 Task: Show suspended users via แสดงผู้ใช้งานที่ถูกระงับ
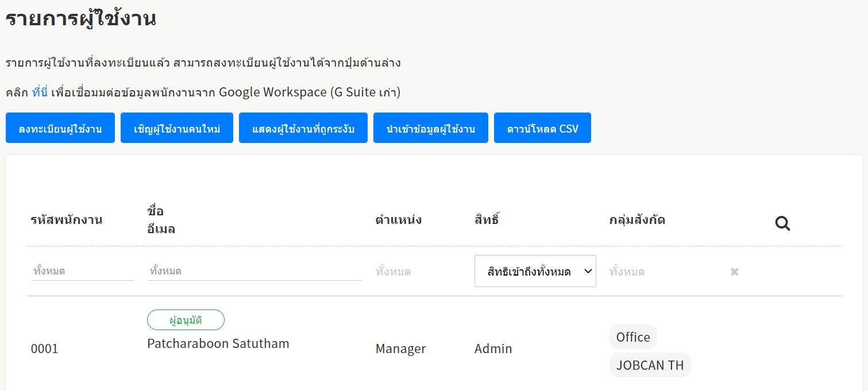303,128
